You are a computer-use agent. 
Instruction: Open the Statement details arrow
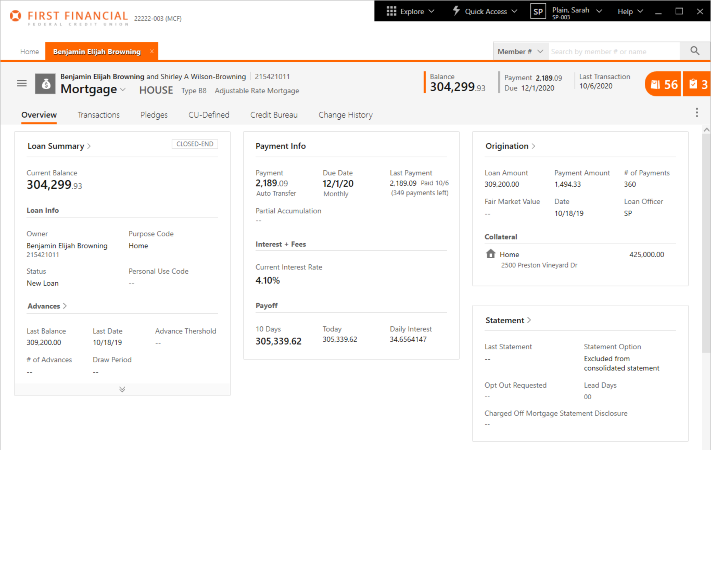(529, 320)
